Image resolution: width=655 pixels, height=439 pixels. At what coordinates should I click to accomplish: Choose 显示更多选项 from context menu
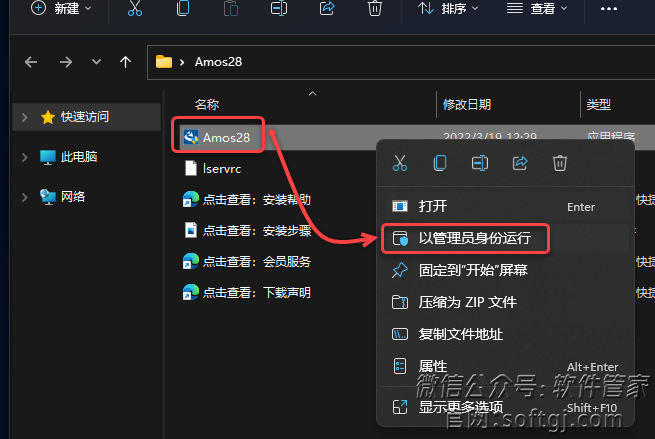tap(505, 407)
